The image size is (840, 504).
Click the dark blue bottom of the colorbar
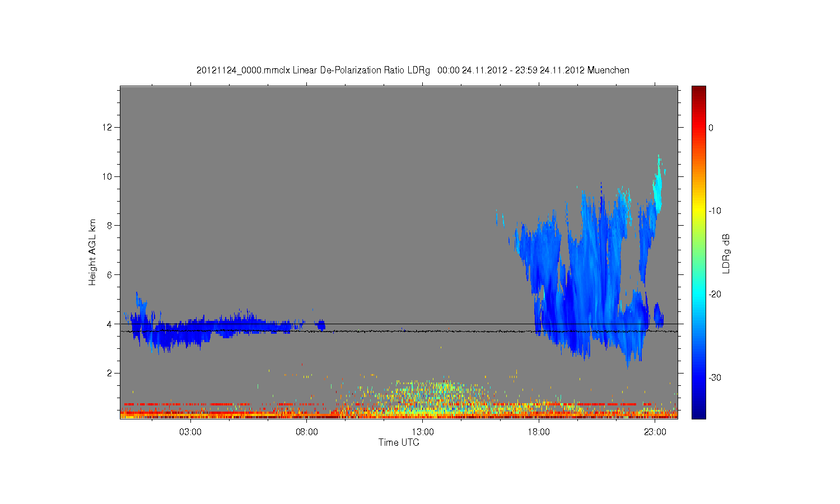699,412
